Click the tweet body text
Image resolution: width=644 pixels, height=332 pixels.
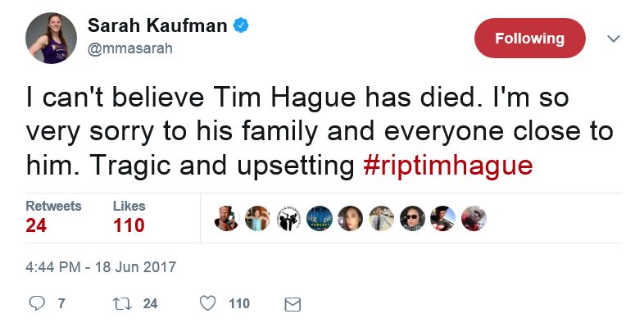(295, 131)
